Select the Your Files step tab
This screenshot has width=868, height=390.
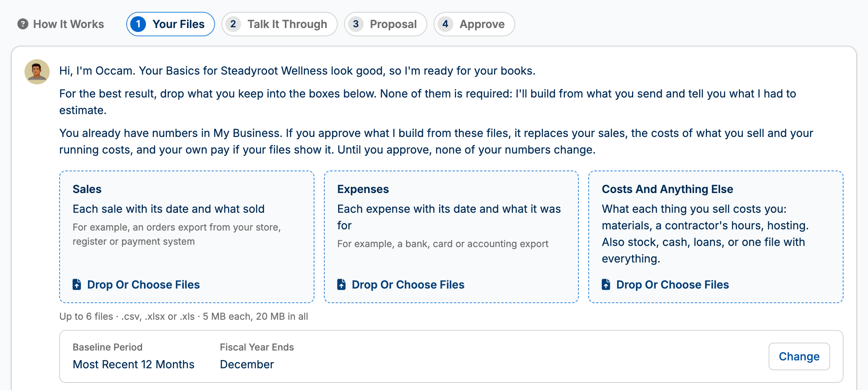[170, 24]
